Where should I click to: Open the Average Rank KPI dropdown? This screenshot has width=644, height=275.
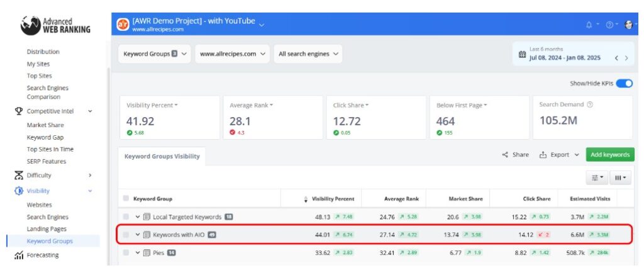tap(252, 105)
